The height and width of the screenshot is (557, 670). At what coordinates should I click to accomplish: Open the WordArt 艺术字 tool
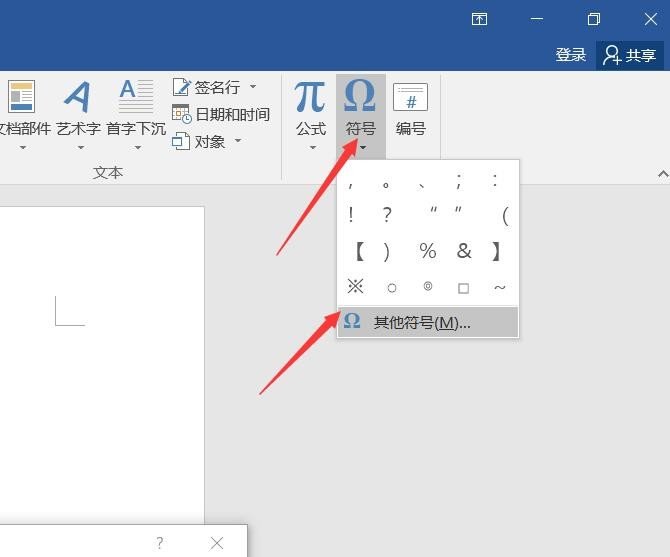coord(77,98)
